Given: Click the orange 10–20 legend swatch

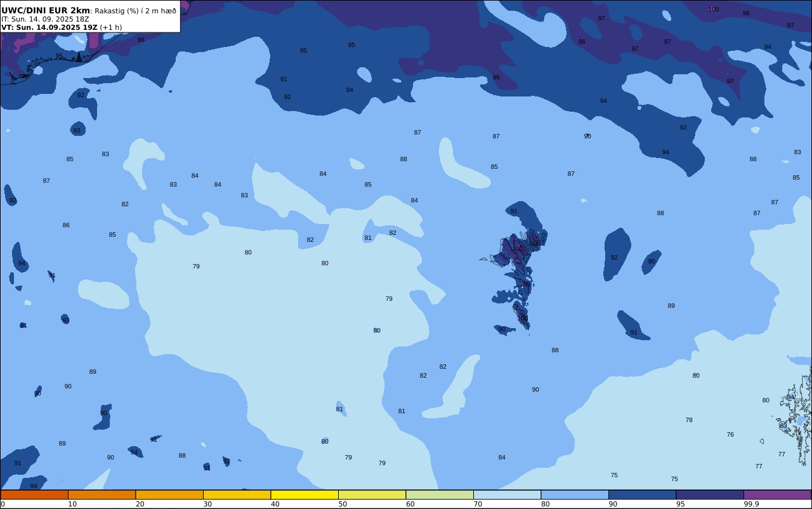Looking at the screenshot, I should pyautogui.click(x=101, y=494).
